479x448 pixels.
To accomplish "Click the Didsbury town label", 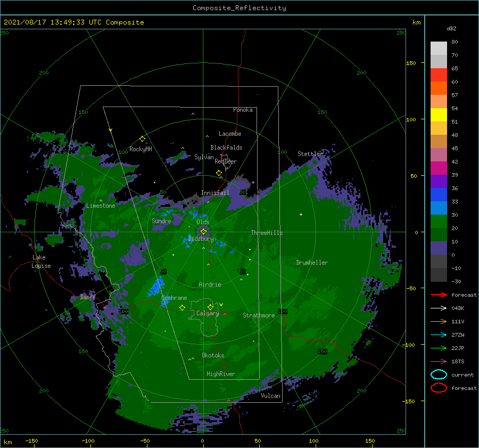I will [x=201, y=239].
